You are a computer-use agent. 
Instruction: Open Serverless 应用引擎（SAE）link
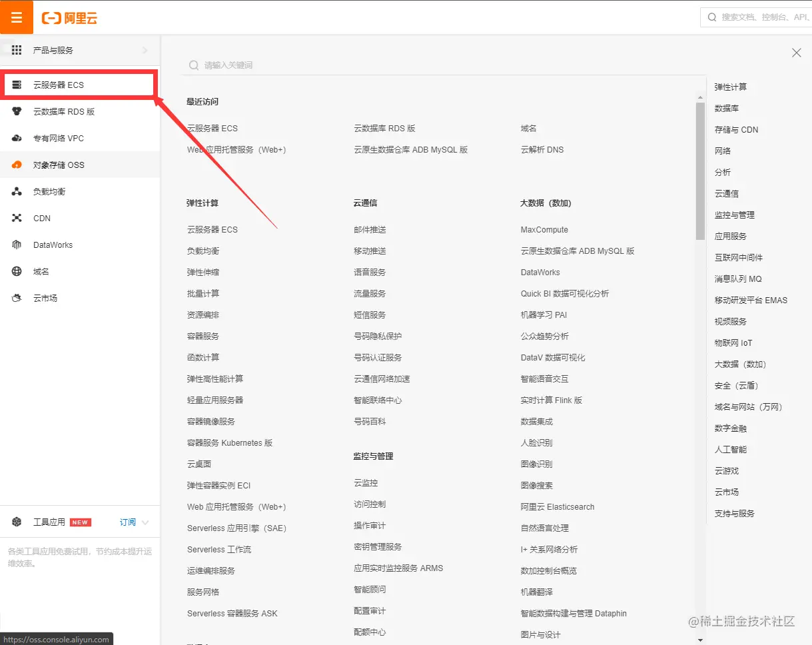click(x=236, y=528)
